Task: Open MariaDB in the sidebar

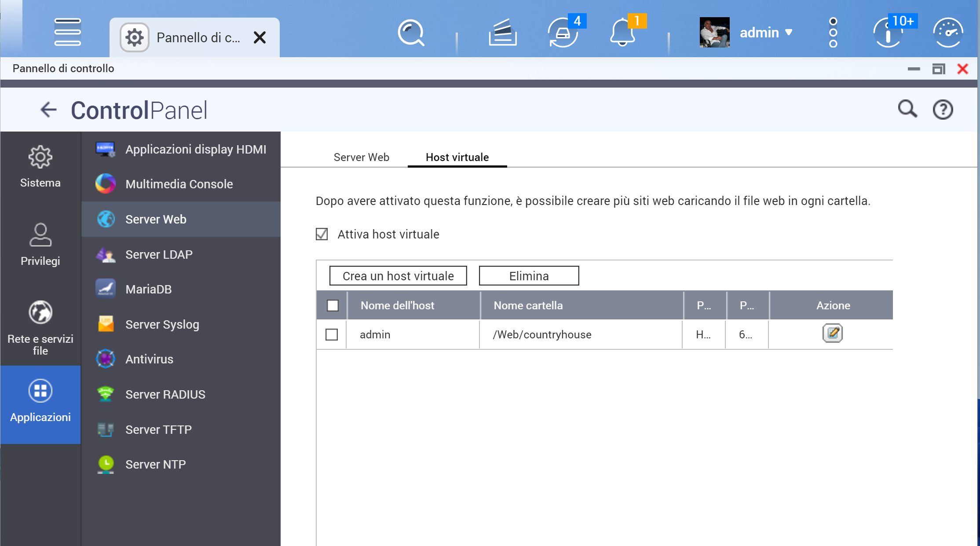Action: click(x=148, y=289)
